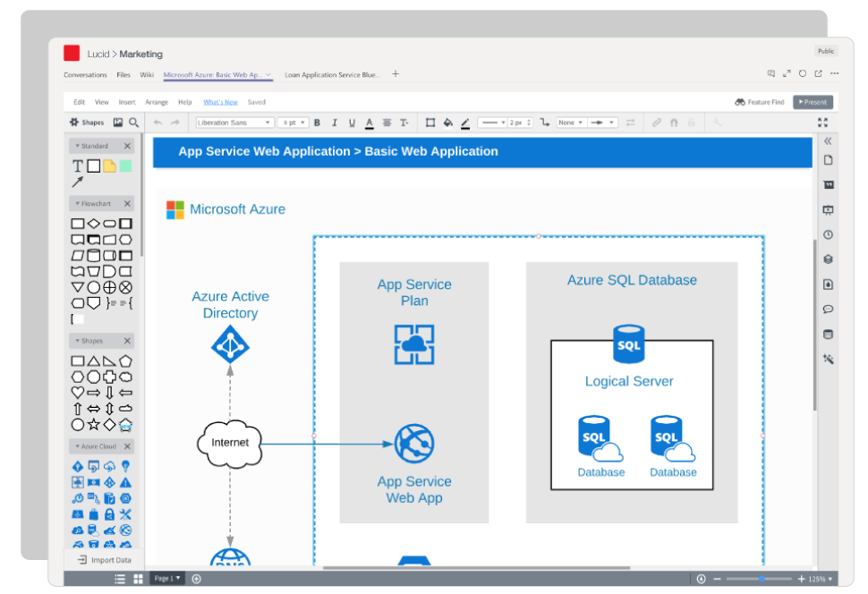Click the Undo arrow

158,123
